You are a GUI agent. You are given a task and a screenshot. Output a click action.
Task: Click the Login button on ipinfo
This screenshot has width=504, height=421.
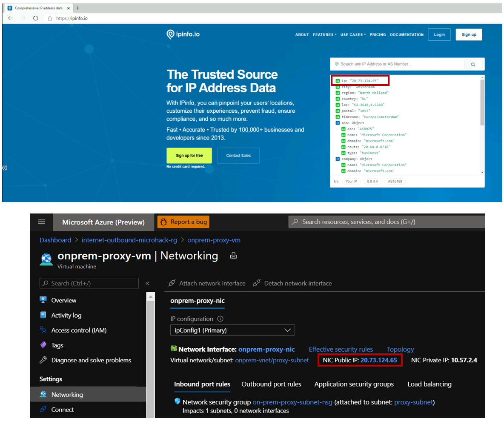click(439, 35)
